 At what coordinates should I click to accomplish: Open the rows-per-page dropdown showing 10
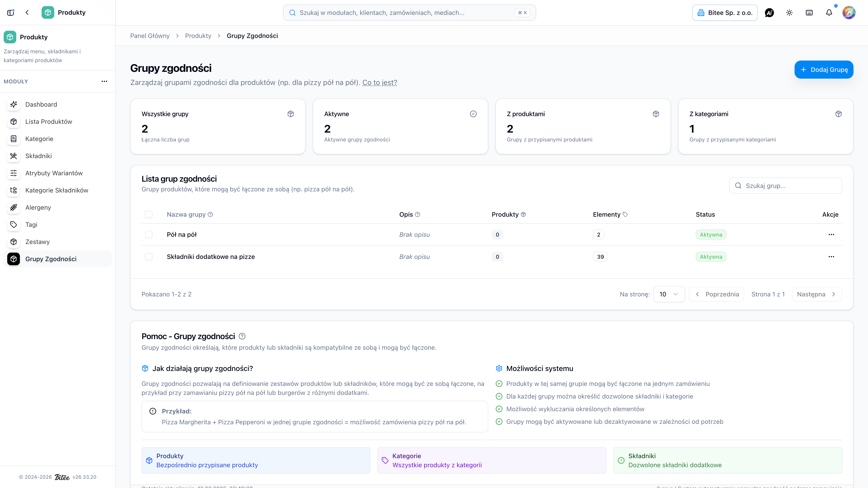coord(669,294)
